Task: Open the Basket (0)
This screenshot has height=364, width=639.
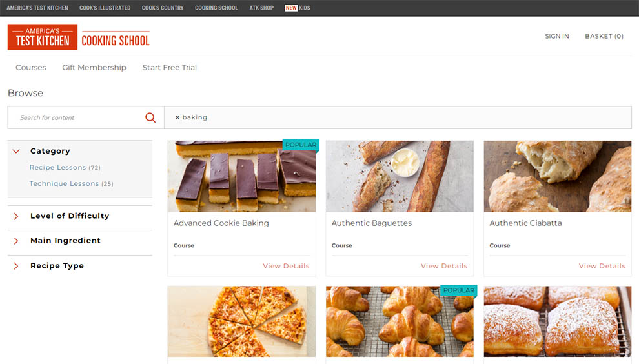Action: coord(604,36)
